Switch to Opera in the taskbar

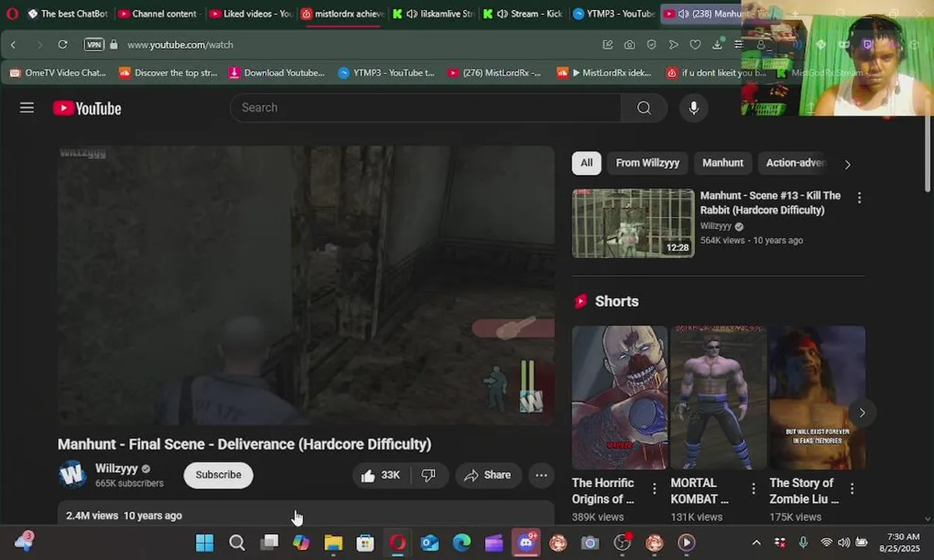(x=398, y=542)
